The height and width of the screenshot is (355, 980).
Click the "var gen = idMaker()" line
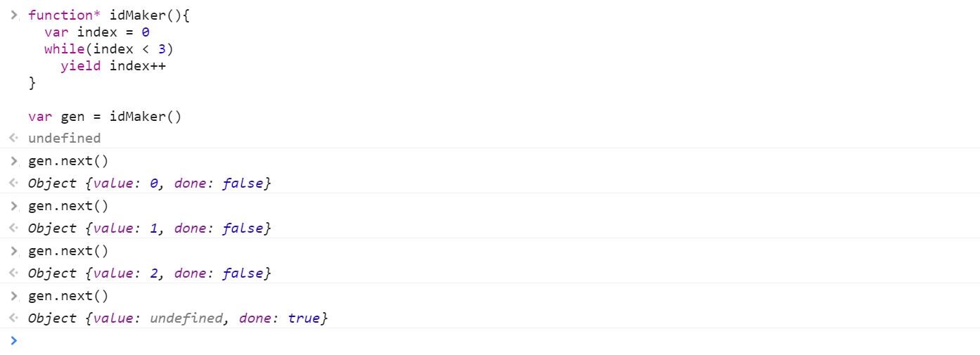[x=105, y=117]
